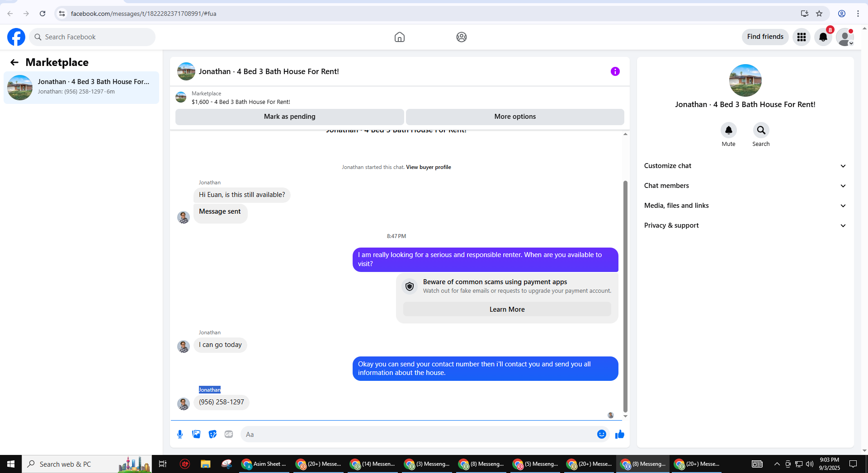Open File Explorer from taskbar
The height and width of the screenshot is (473, 868).
tap(206, 464)
